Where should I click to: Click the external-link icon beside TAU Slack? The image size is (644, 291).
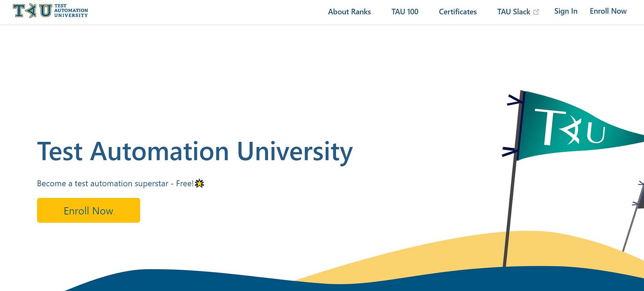click(536, 12)
